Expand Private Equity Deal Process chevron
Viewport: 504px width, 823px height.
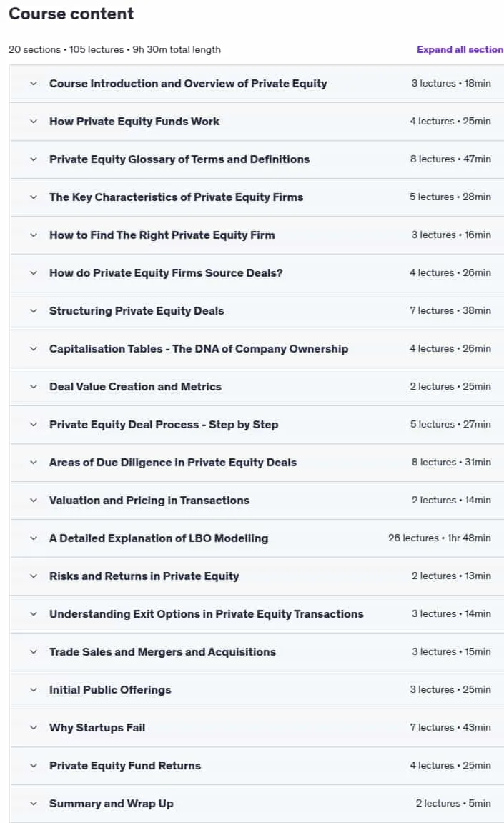[34, 425]
